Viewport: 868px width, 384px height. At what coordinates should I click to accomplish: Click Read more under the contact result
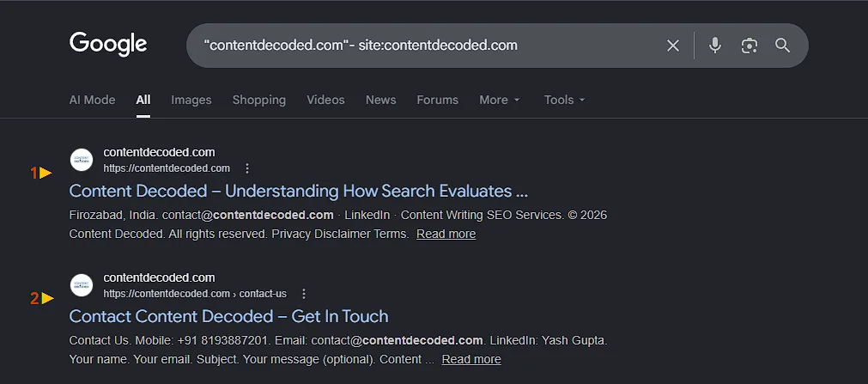pyautogui.click(x=471, y=359)
